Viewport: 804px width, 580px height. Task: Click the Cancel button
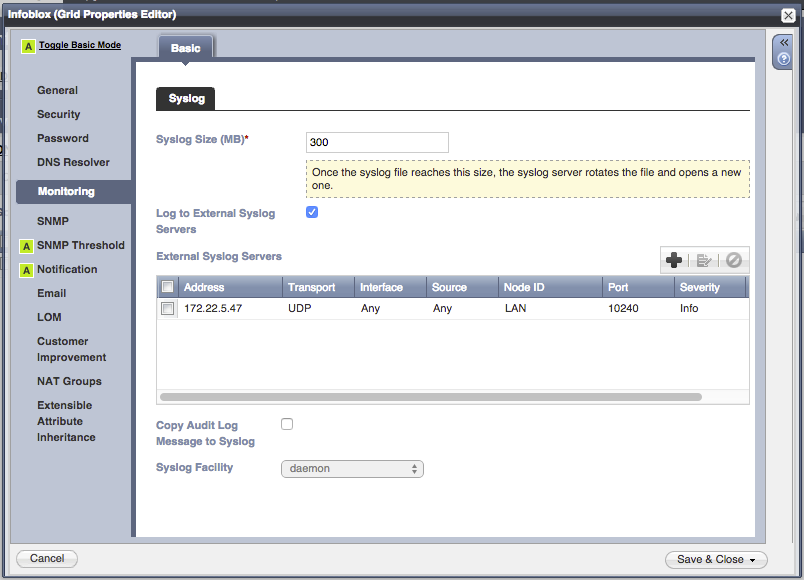[x=47, y=558]
